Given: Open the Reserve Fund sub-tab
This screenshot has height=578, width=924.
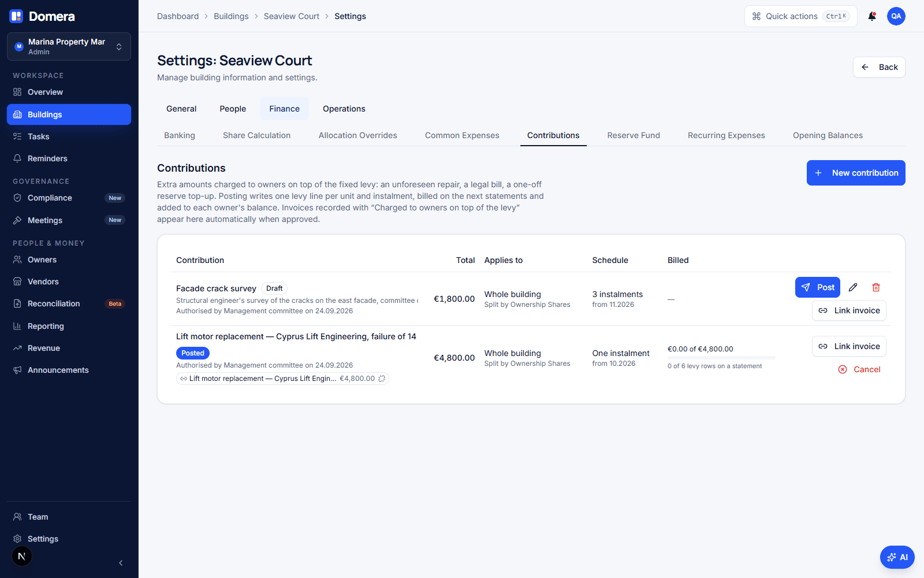Looking at the screenshot, I should tap(634, 135).
